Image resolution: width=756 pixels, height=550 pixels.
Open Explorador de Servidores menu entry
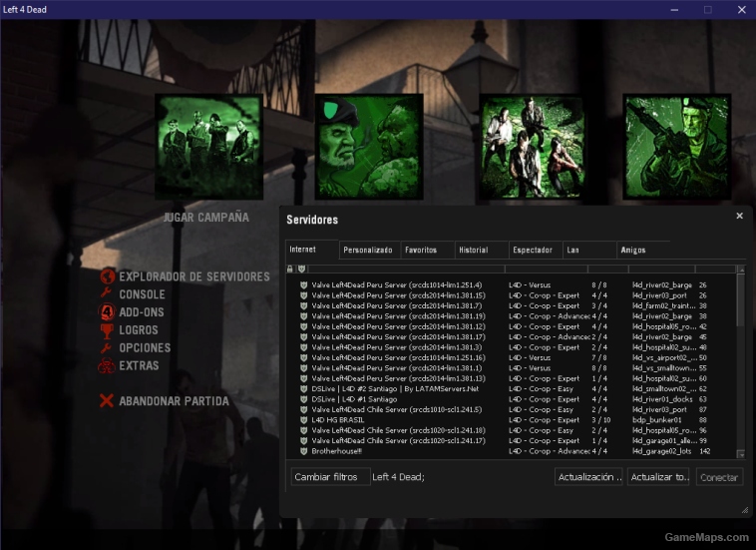(194, 276)
